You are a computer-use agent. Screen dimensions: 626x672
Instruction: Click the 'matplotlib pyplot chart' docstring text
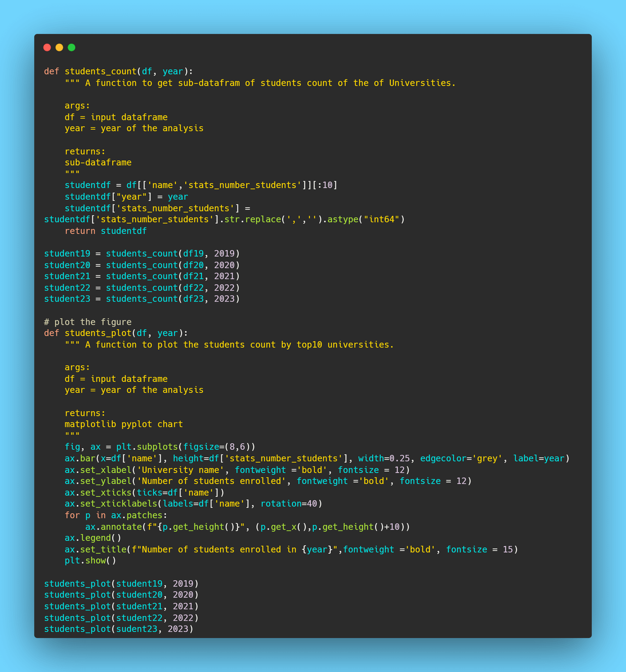click(124, 424)
